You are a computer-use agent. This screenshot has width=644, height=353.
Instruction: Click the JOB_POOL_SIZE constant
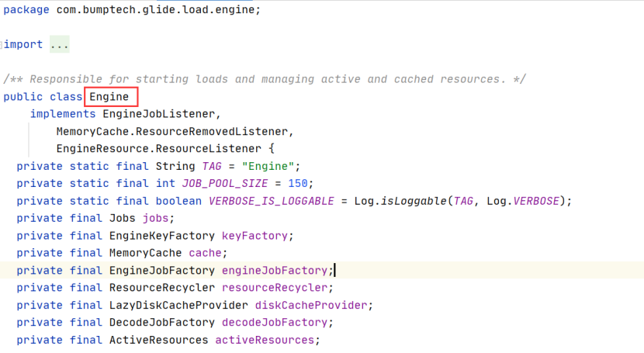pyautogui.click(x=225, y=183)
